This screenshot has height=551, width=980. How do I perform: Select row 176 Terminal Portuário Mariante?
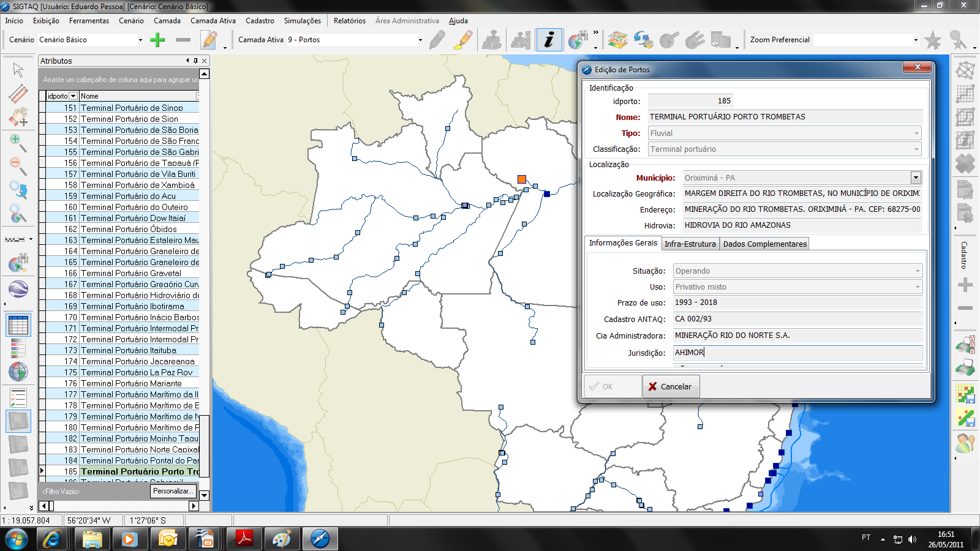tap(123, 383)
